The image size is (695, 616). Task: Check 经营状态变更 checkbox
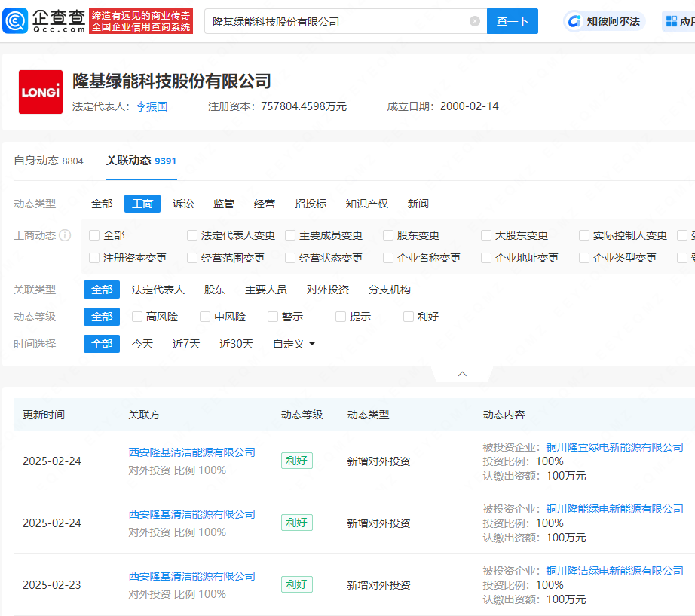tap(290, 258)
